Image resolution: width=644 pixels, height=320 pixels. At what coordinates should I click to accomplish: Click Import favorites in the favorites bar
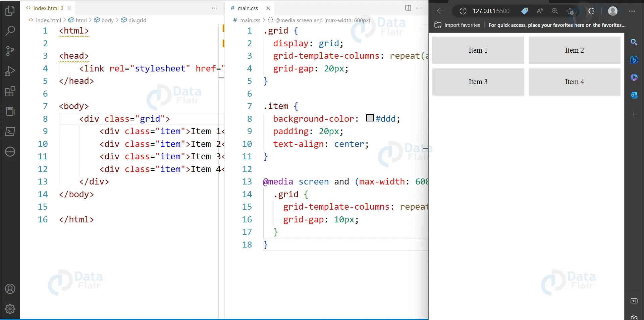[457, 25]
